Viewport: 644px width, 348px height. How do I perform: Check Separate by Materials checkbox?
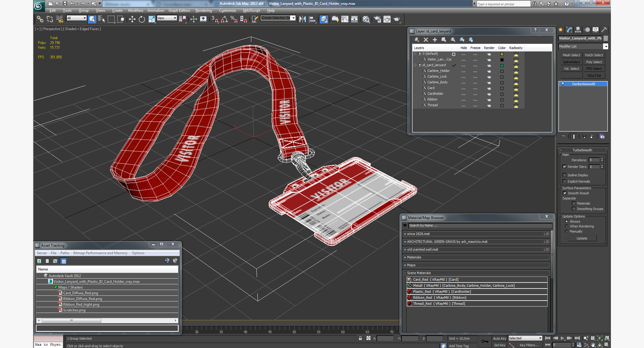pyautogui.click(x=574, y=204)
